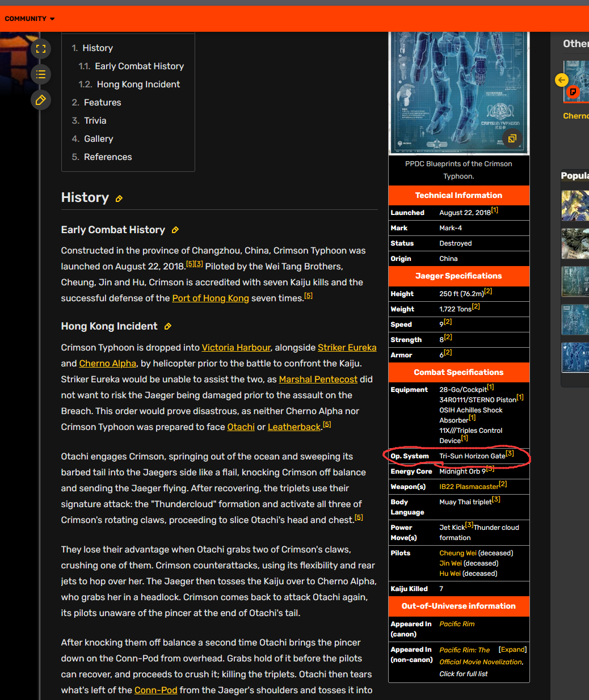Open pilot Cheung Wei's page
The height and width of the screenshot is (700, 589).
458,553
